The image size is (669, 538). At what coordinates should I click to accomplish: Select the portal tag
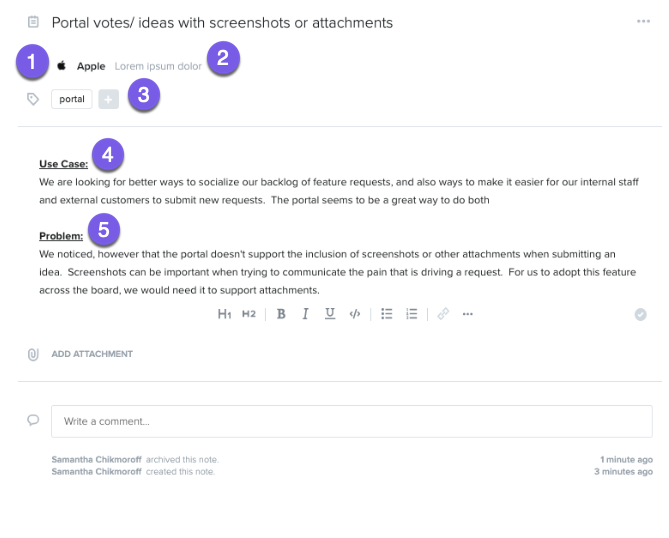(x=72, y=99)
